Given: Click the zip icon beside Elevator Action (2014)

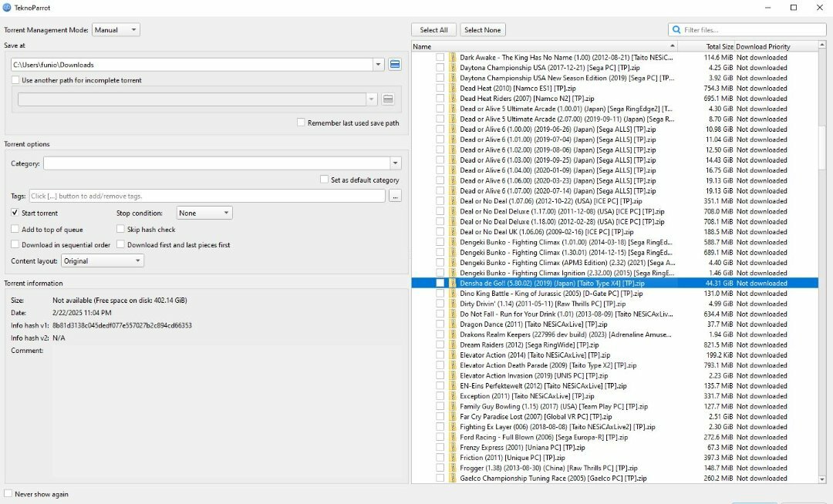Looking at the screenshot, I should tap(453, 355).
